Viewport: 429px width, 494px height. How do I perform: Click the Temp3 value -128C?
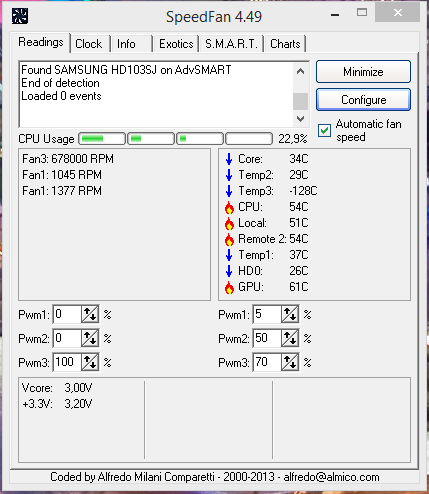click(303, 191)
